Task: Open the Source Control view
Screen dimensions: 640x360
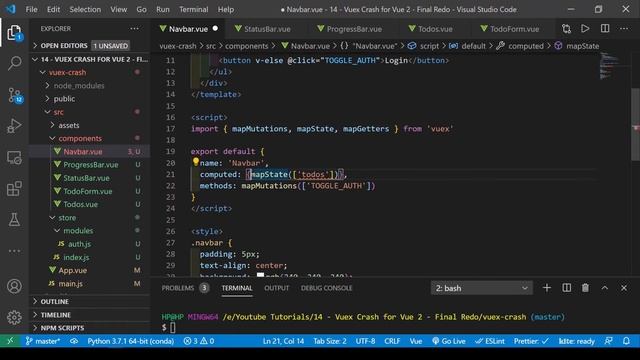Action: coord(14,95)
